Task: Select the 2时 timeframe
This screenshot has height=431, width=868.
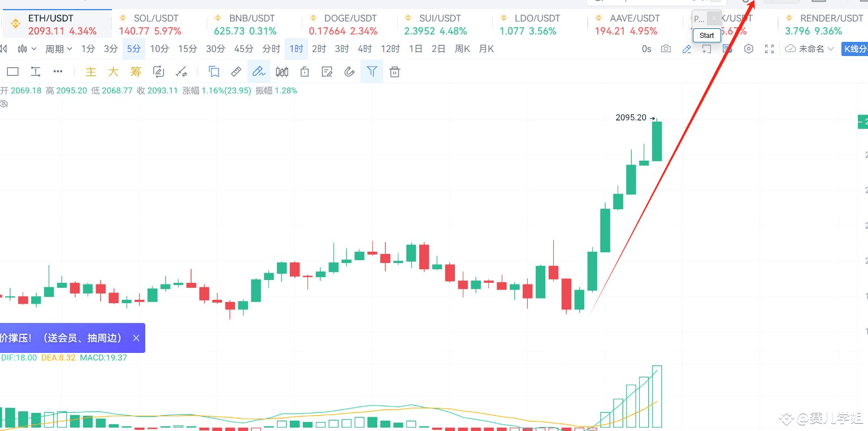Action: [319, 49]
